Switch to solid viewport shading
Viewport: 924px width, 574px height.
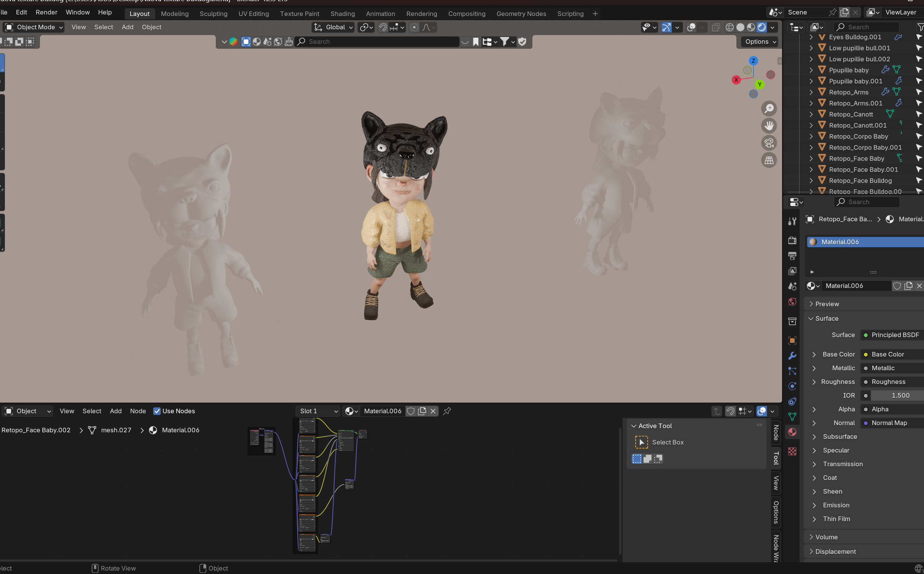(740, 27)
